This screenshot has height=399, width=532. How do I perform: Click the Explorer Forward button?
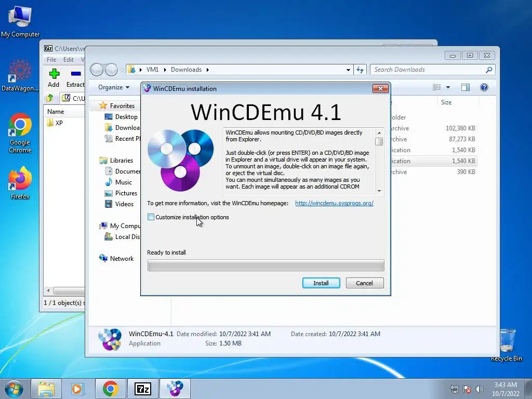pyautogui.click(x=111, y=70)
